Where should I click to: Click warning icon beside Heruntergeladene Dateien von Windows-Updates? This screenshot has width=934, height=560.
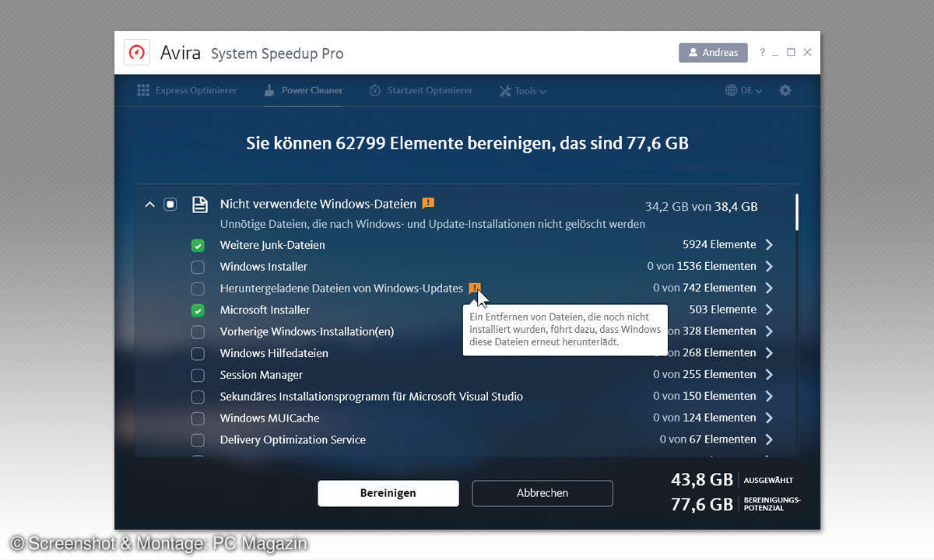475,288
